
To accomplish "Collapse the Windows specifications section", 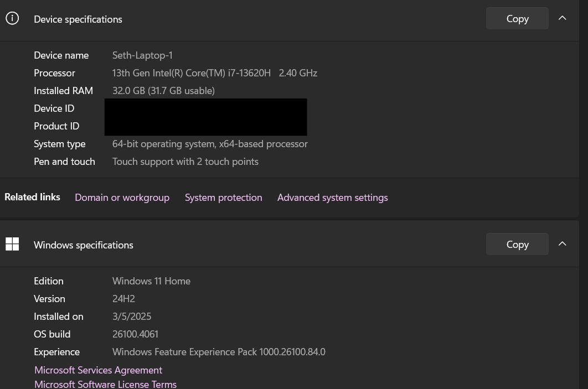I will (562, 244).
